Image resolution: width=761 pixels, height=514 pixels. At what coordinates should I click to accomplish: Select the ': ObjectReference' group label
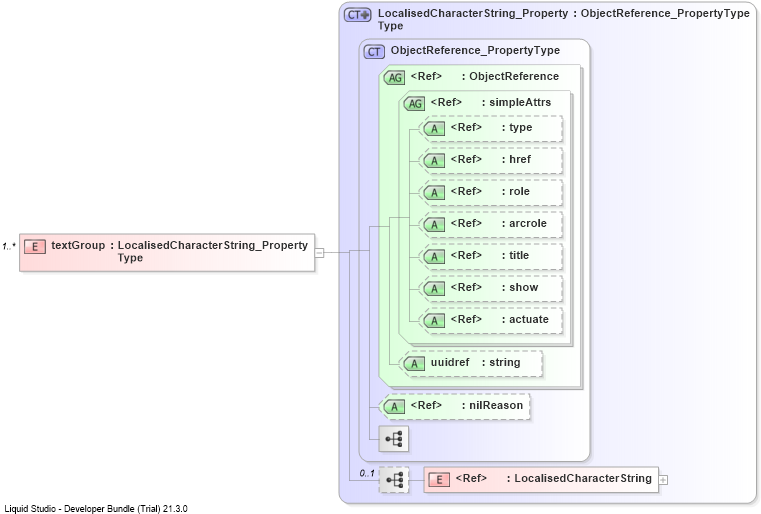pyautogui.click(x=510, y=77)
